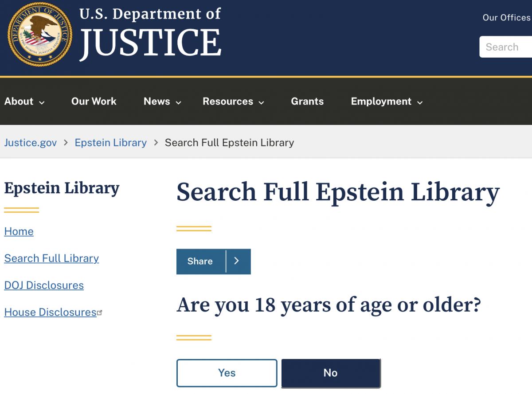This screenshot has width=532, height=394.
Task: Open the Employment dropdown chevron
Action: [x=420, y=102]
